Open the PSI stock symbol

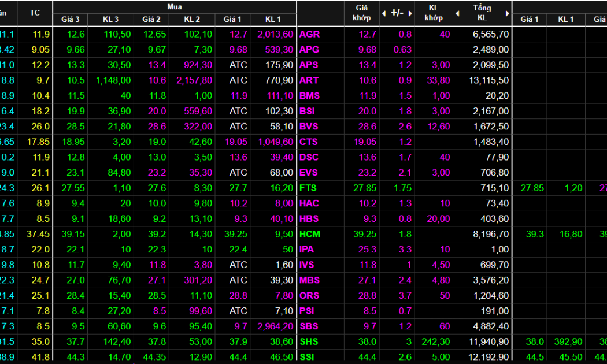pos(307,311)
